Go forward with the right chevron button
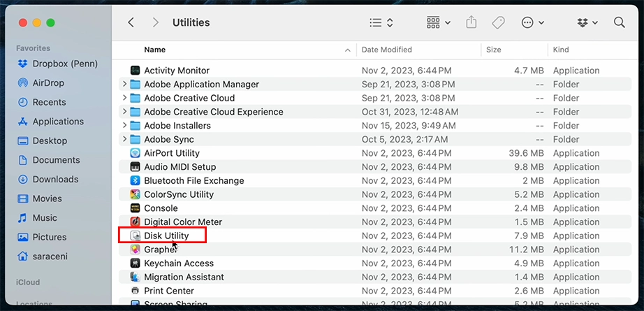 point(155,22)
